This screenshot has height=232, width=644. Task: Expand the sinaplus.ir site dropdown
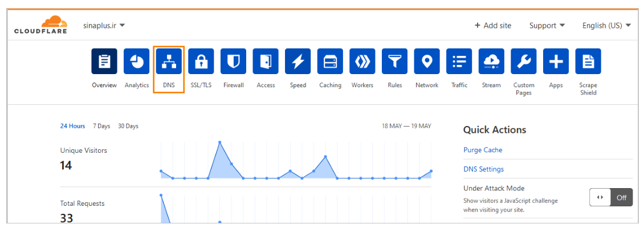104,26
